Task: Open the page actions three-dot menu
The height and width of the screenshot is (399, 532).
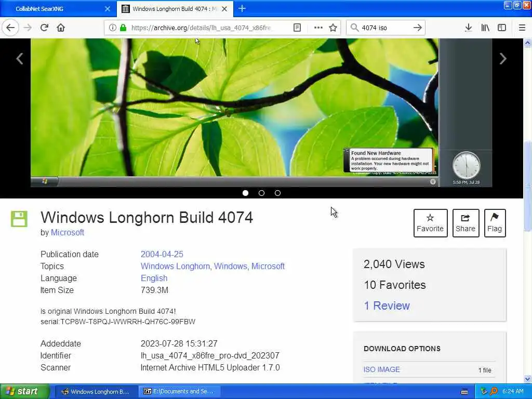Action: pyautogui.click(x=318, y=28)
